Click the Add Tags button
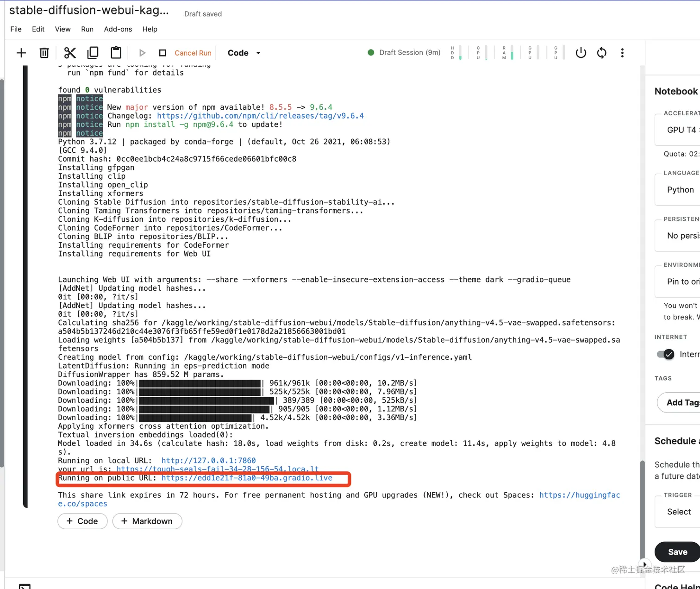The image size is (700, 589). (679, 402)
